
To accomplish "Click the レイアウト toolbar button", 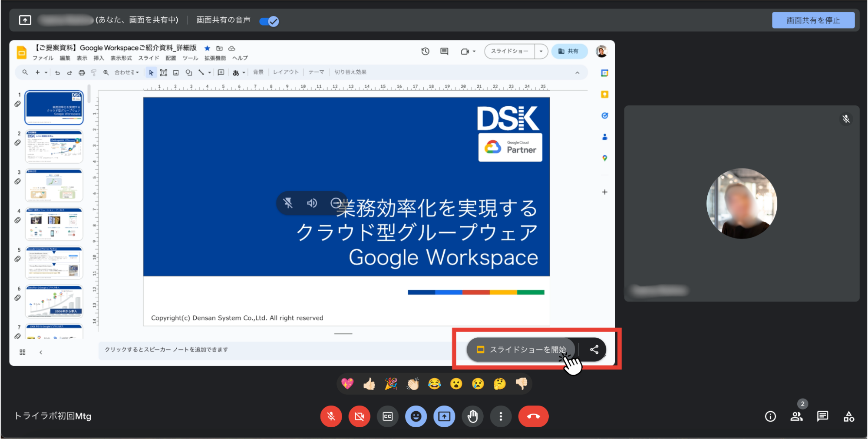I will (x=286, y=72).
